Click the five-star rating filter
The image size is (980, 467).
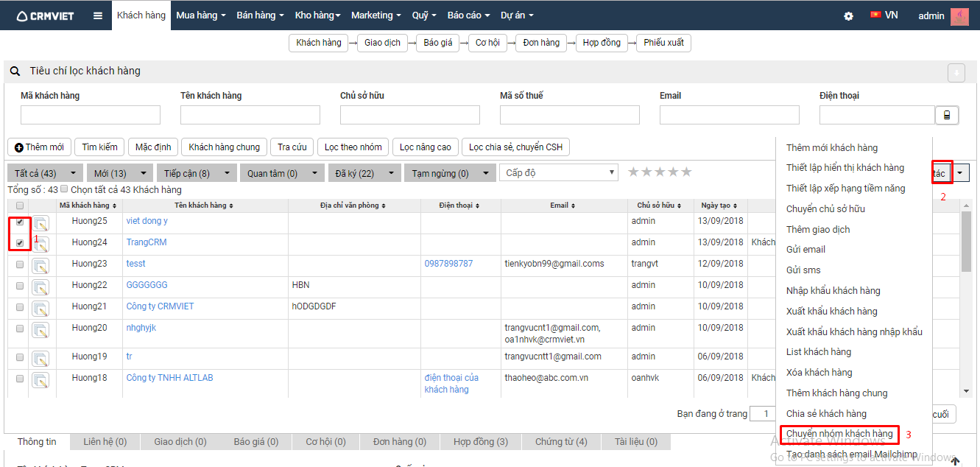tap(660, 172)
